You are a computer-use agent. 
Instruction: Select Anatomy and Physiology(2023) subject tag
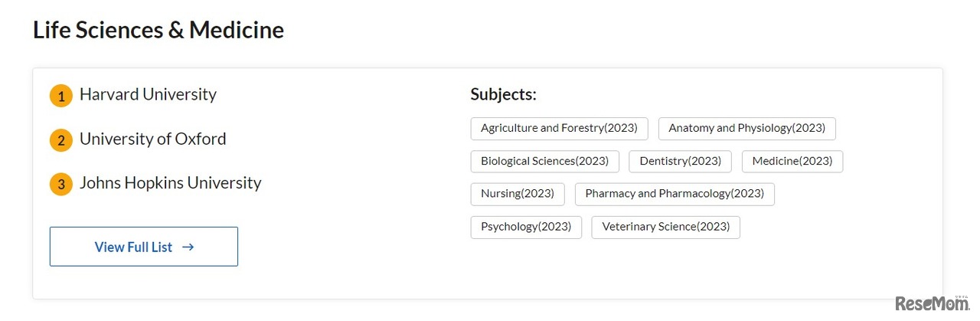[x=746, y=129]
